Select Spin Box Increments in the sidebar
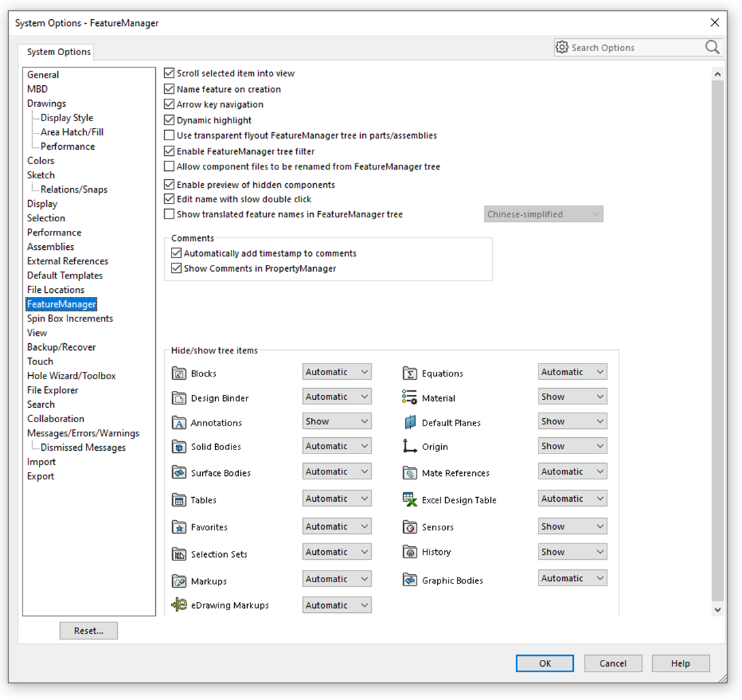This screenshot has width=742, height=700. 69,318
